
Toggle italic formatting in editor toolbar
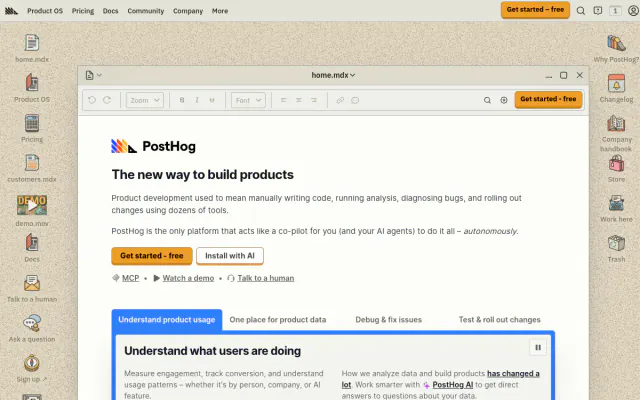pyautogui.click(x=197, y=100)
